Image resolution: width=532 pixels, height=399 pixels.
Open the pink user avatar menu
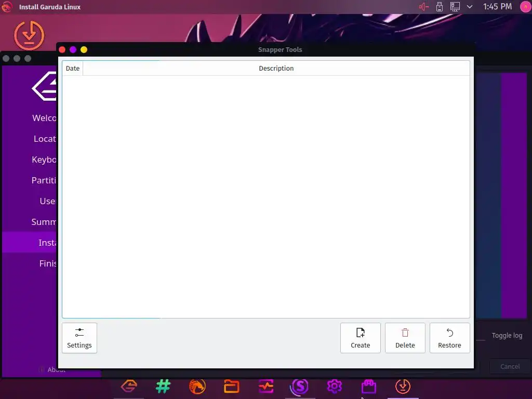(x=526, y=7)
